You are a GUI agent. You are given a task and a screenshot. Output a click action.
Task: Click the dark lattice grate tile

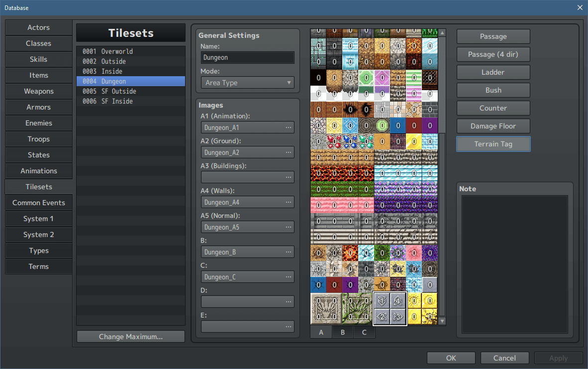point(430,78)
